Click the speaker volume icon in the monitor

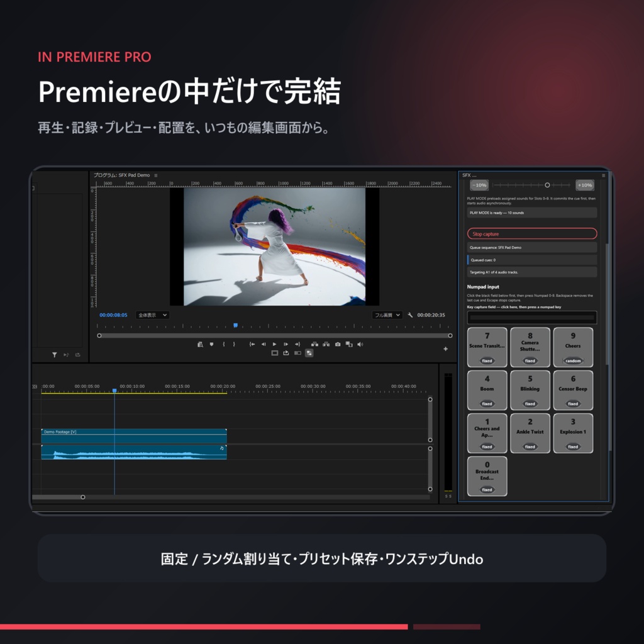[x=360, y=344]
